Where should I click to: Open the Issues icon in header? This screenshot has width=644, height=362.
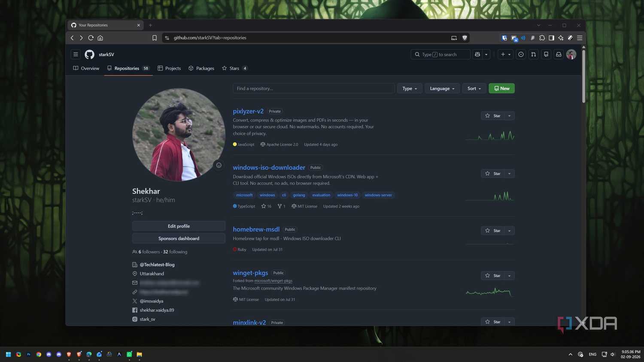pos(521,54)
